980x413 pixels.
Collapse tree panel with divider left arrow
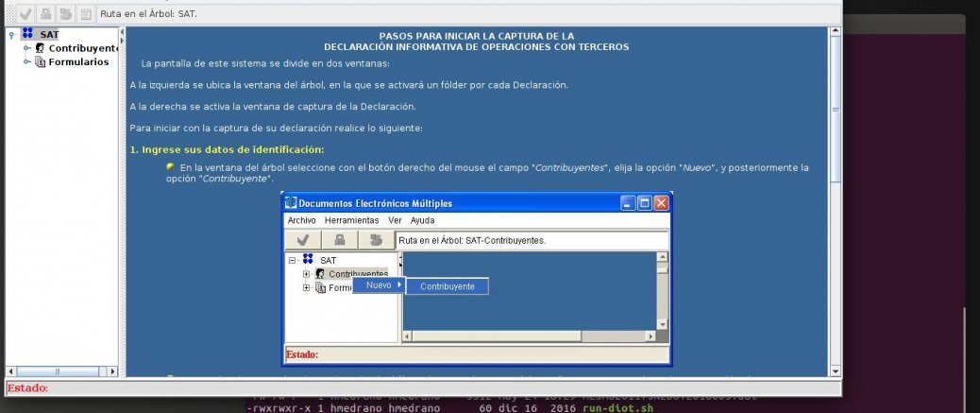coord(122,31)
